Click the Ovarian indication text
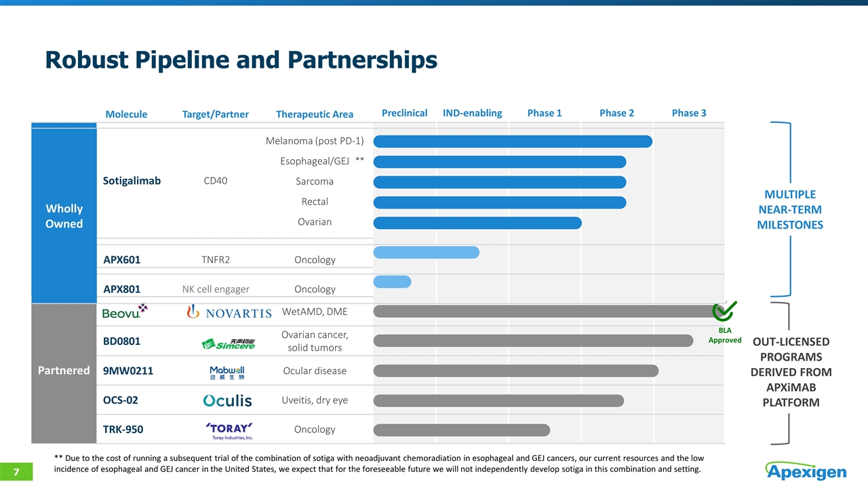Image resolution: width=868 pixels, height=488 pixels. point(315,222)
